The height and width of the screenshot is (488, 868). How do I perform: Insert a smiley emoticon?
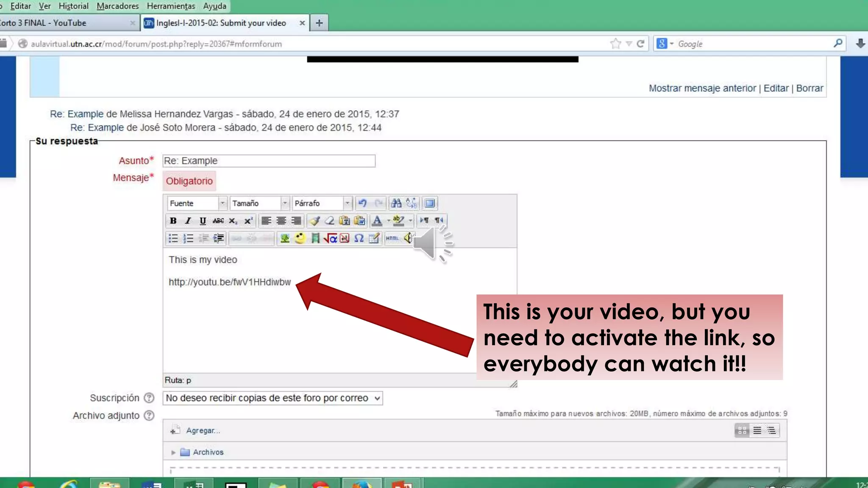pyautogui.click(x=300, y=238)
